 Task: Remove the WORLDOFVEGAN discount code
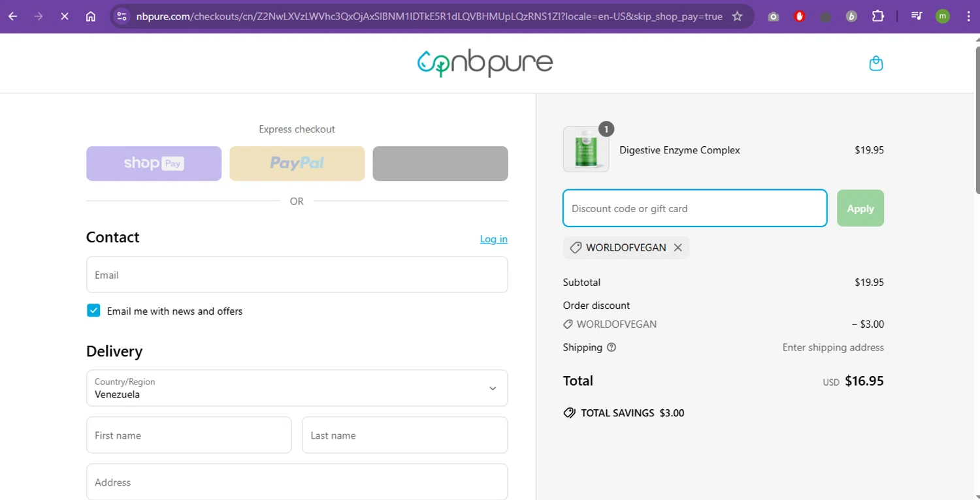point(678,247)
